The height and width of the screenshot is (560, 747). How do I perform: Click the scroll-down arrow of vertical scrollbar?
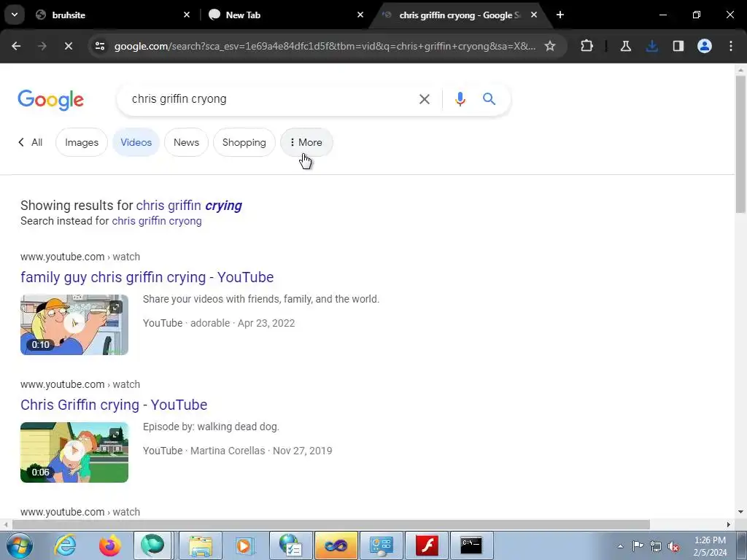740,512
